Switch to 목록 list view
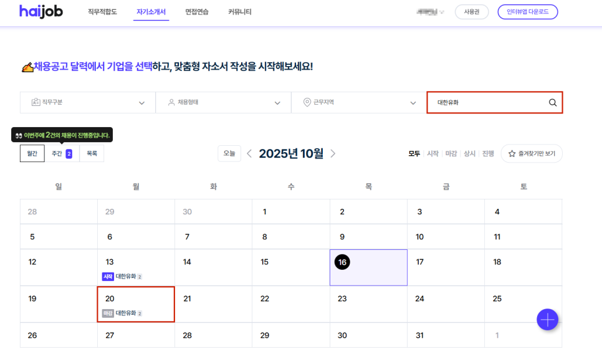This screenshot has width=602, height=364. [92, 153]
